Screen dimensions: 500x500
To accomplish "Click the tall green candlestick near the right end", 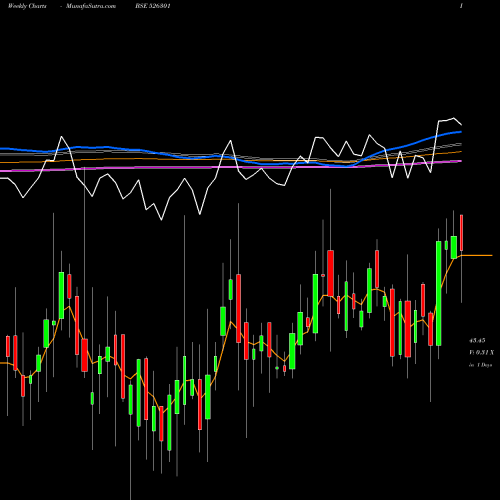I will coord(439,293).
